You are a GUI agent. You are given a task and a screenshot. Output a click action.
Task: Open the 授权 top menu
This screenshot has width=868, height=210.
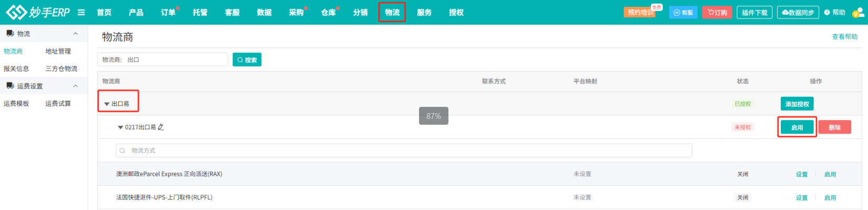[x=456, y=12]
